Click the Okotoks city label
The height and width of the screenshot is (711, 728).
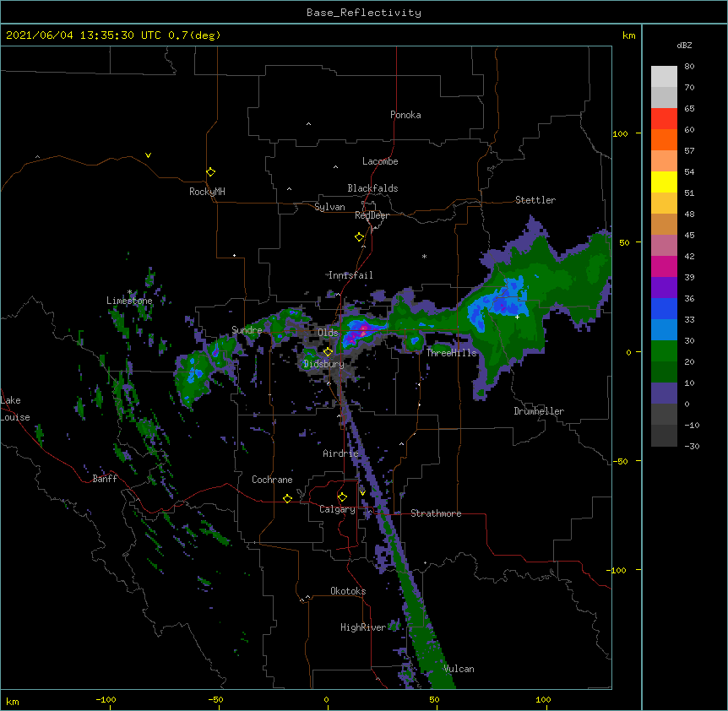[x=348, y=591]
